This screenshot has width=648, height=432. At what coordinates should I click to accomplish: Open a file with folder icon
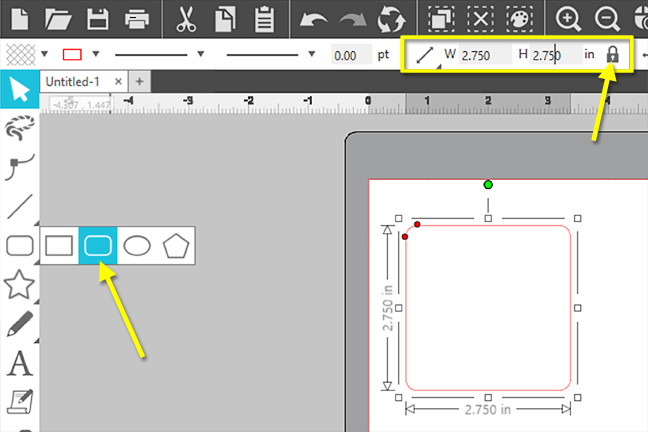59,18
